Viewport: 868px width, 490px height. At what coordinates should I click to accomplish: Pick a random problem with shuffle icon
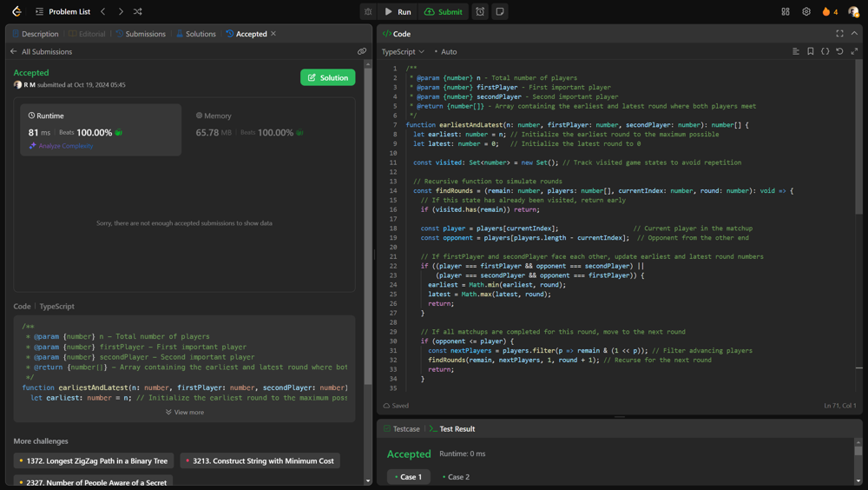coord(138,11)
